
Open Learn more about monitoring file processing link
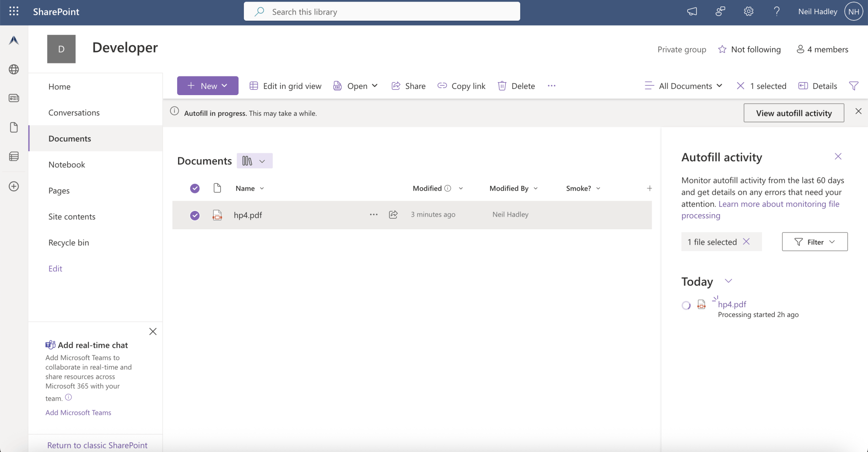[779, 204]
